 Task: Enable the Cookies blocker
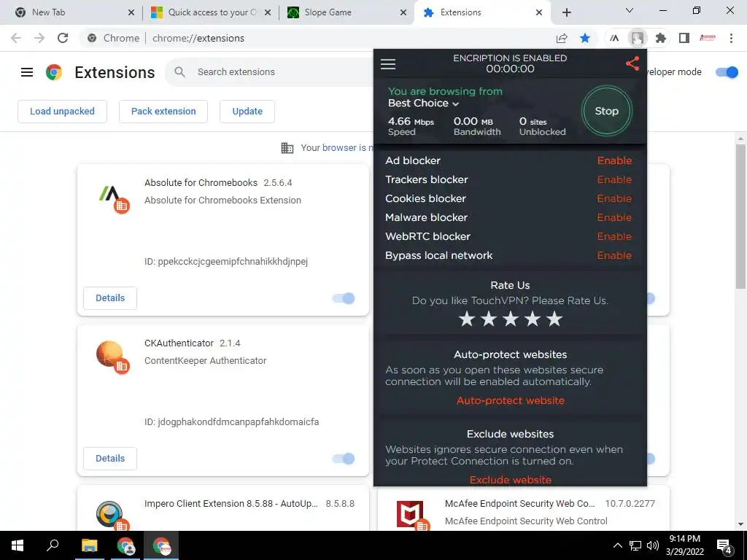(614, 198)
